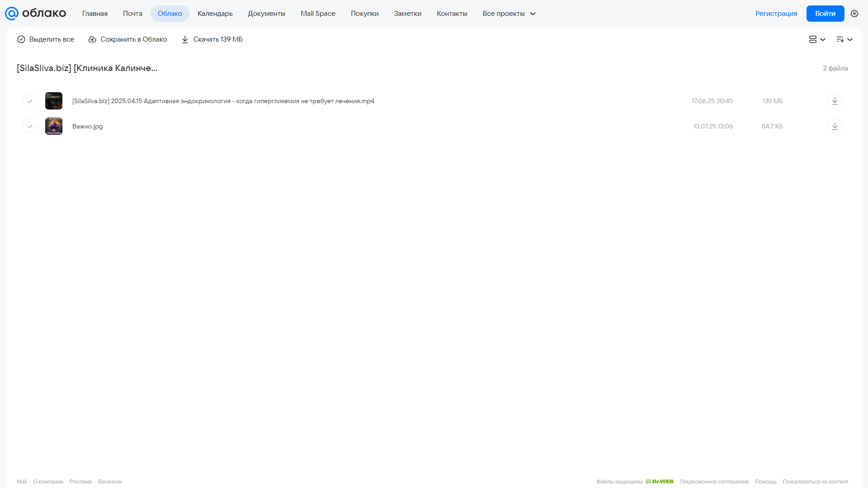The image size is (868, 488).
Task: Click the Mail.ru @ Облако logo
Action: coord(35,14)
